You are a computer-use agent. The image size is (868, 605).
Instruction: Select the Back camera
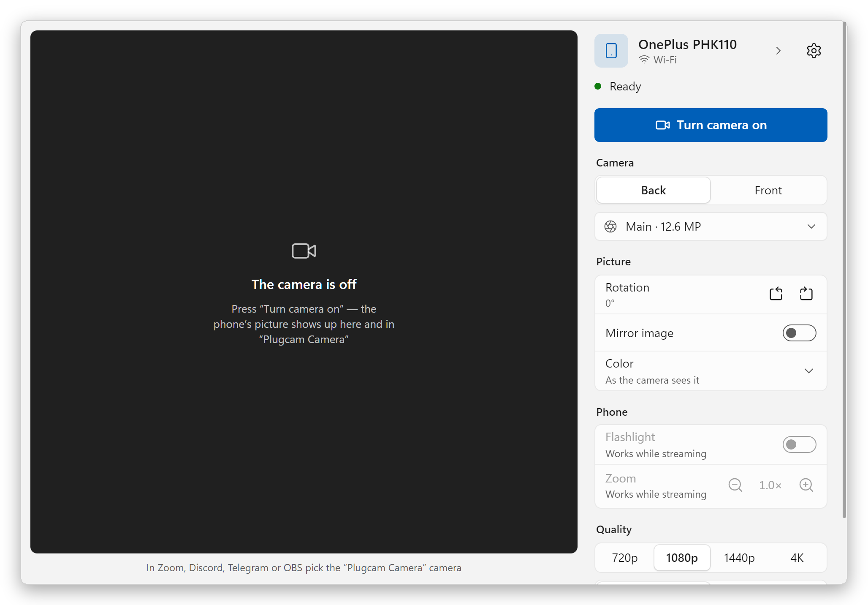pos(654,190)
